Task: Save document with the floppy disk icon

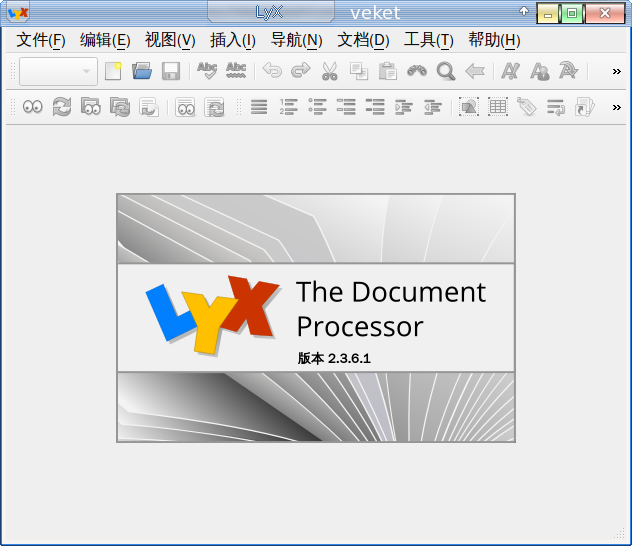Action: (x=171, y=71)
